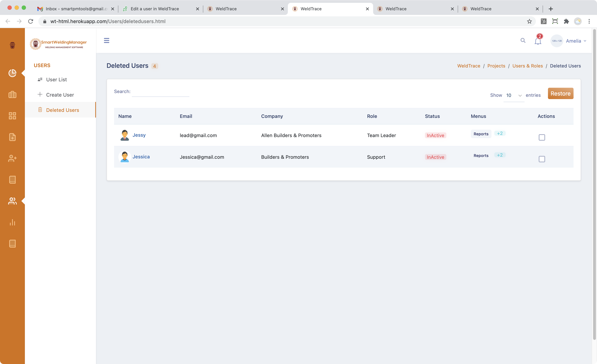Click the Restore button
The width and height of the screenshot is (597, 364).
[x=560, y=93]
